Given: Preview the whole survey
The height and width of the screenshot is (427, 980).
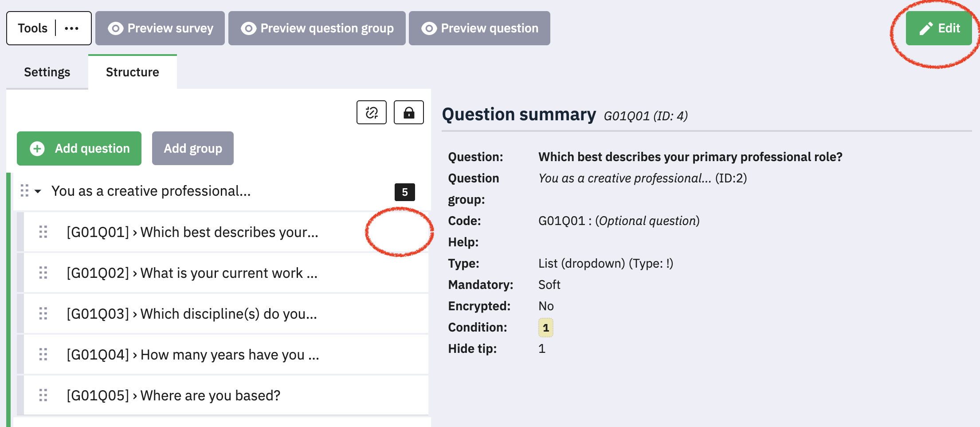Looking at the screenshot, I should pyautogui.click(x=160, y=28).
